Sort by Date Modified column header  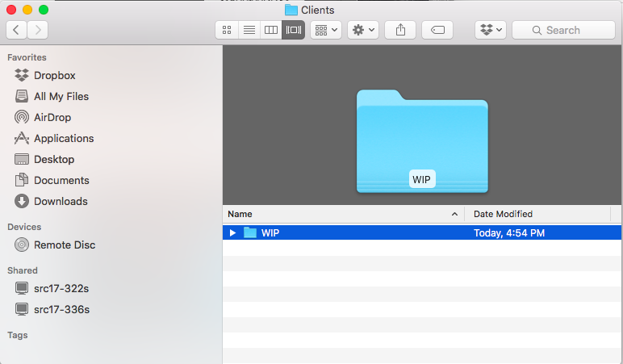tap(537, 214)
